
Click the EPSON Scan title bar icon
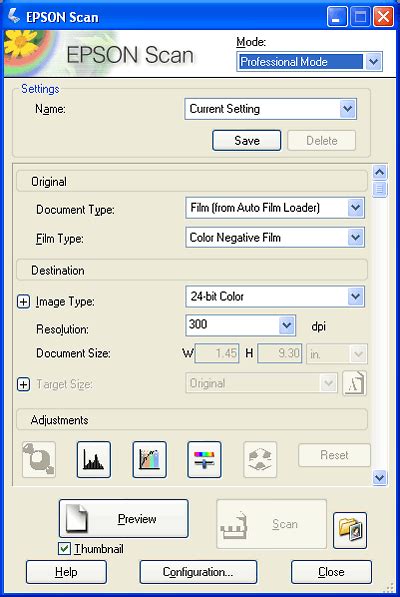pyautogui.click(x=14, y=17)
